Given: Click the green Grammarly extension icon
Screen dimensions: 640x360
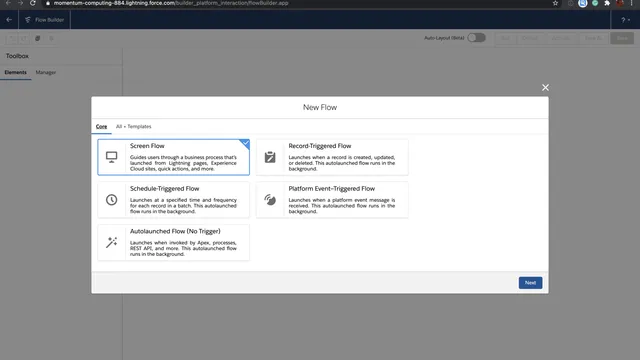Looking at the screenshot, I should click(x=595, y=3).
